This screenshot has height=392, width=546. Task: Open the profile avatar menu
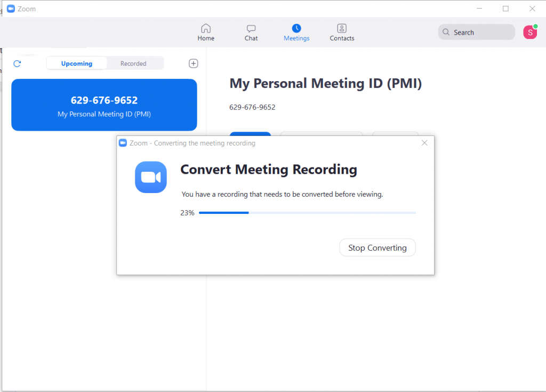tap(529, 32)
